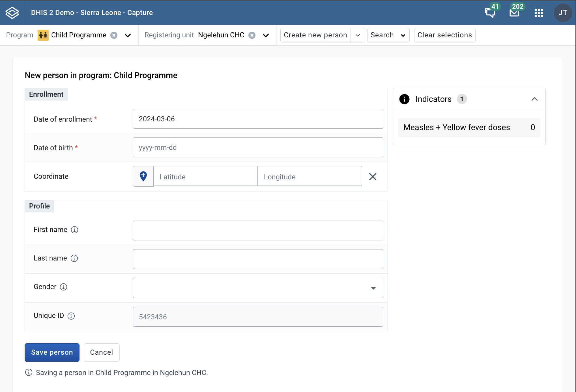Open the apps grid menu icon
The height and width of the screenshot is (392, 576).
pyautogui.click(x=539, y=13)
